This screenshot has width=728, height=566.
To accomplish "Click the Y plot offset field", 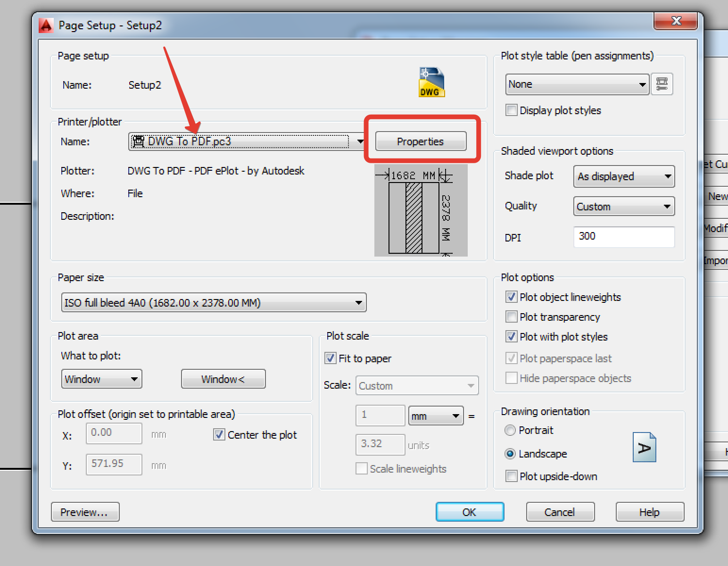I will [x=114, y=464].
